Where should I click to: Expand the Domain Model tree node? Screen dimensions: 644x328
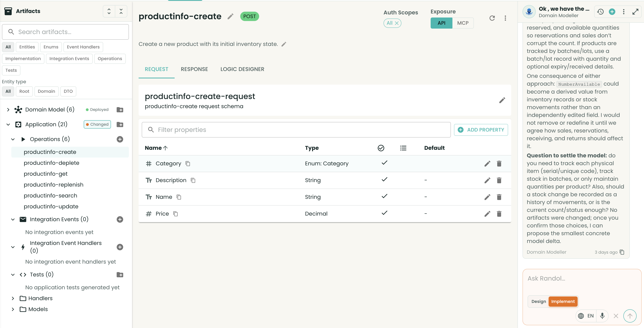(8, 110)
